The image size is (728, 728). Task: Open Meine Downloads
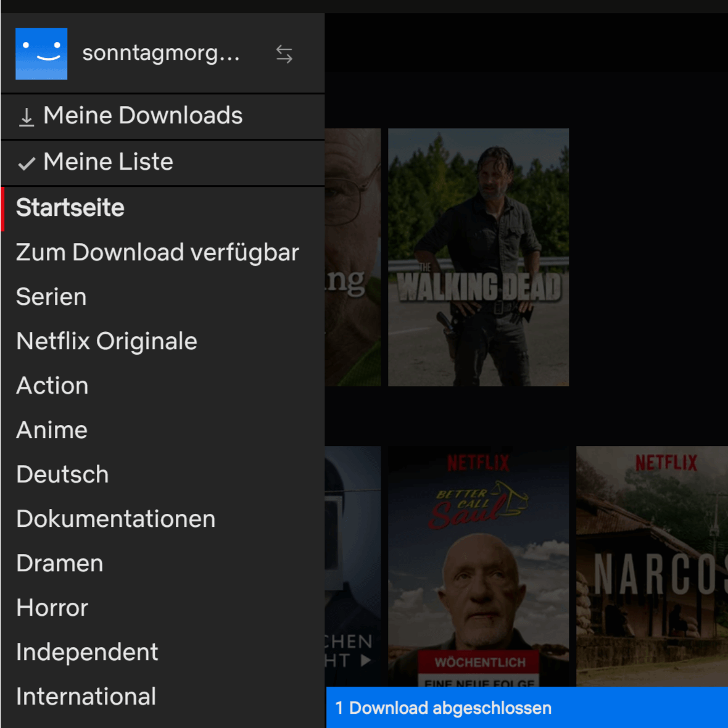point(162,116)
